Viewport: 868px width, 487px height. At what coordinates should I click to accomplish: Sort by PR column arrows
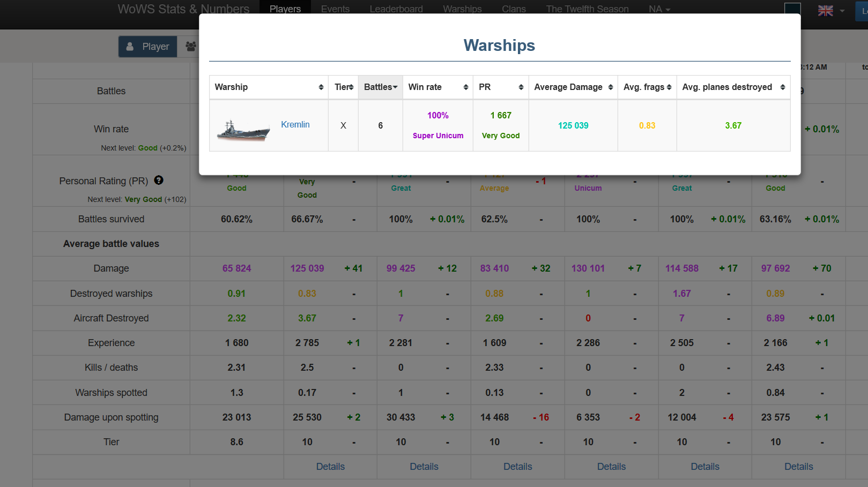pyautogui.click(x=521, y=87)
